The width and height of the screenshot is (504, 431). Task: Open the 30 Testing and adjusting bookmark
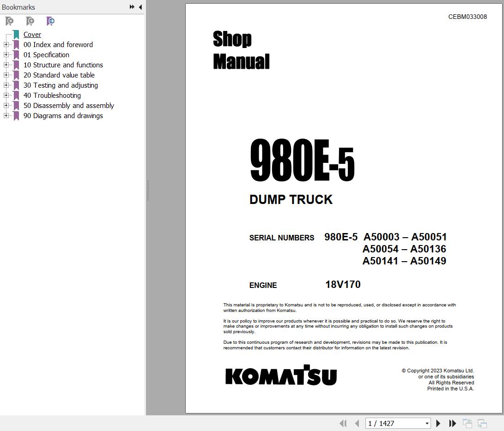61,85
